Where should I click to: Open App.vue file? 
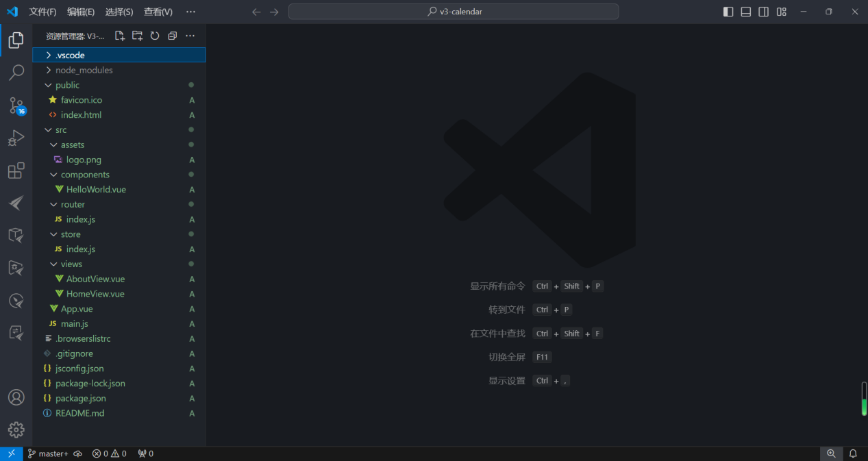coord(119,309)
